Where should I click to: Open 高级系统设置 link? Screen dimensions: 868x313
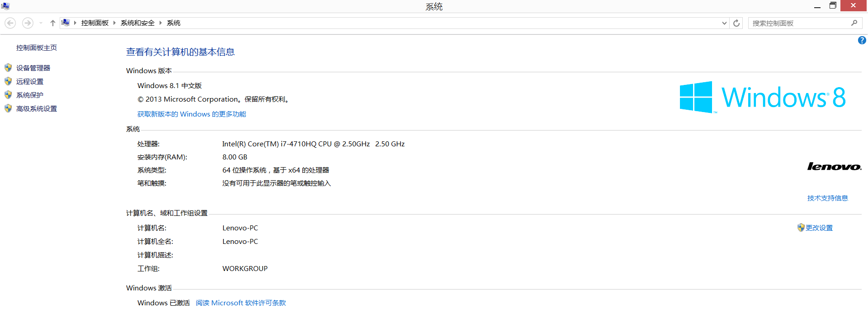[x=37, y=108]
